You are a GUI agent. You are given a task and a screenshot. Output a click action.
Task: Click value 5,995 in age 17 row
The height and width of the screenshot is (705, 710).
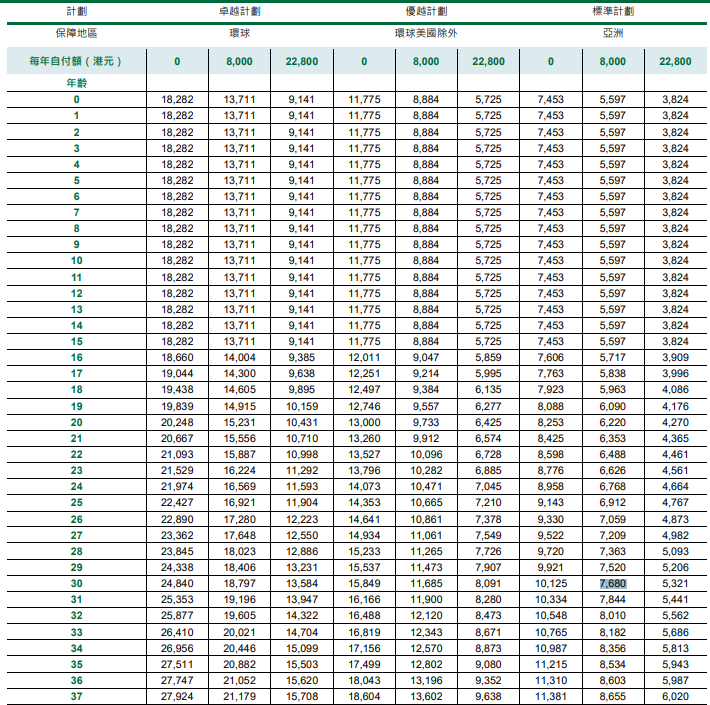[488, 374]
